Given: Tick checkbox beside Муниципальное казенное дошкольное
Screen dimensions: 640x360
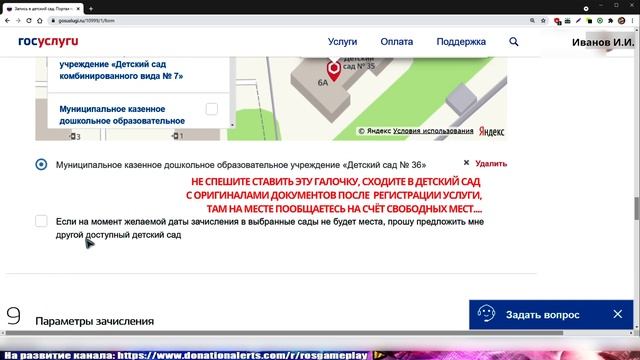Looking at the screenshot, I should (x=211, y=109).
